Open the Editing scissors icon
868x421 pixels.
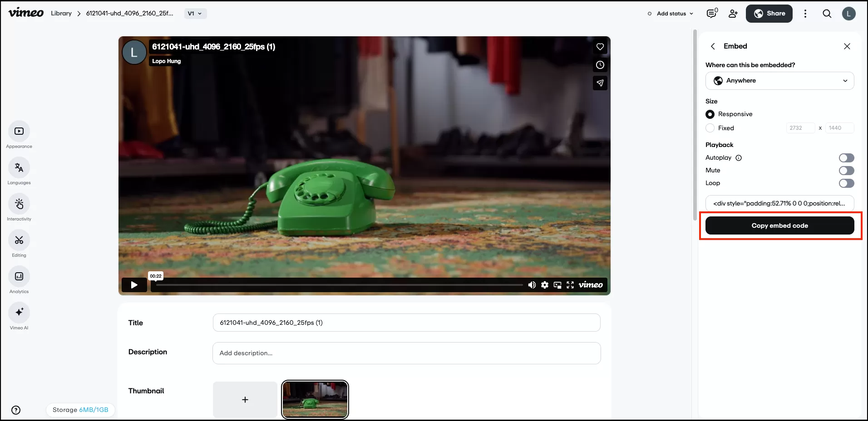pyautogui.click(x=19, y=240)
